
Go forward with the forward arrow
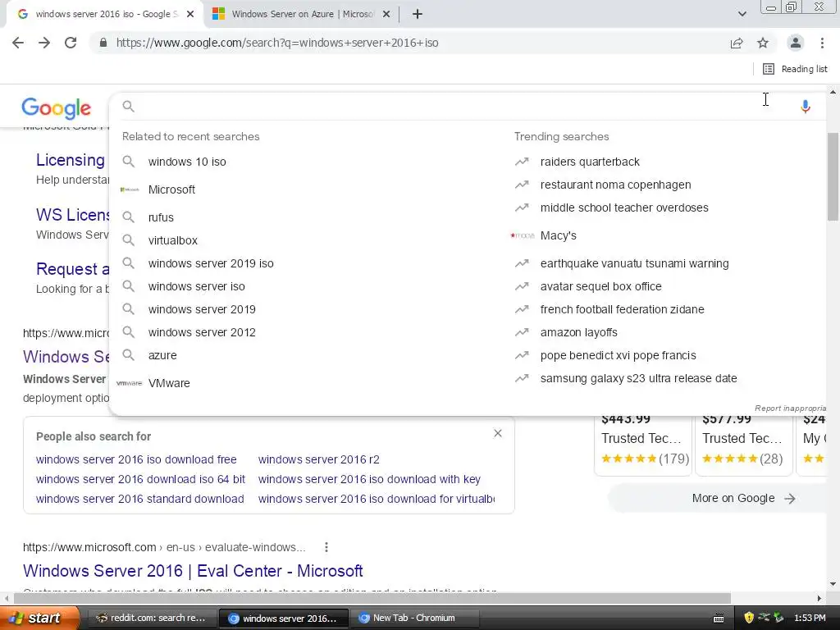(x=44, y=43)
